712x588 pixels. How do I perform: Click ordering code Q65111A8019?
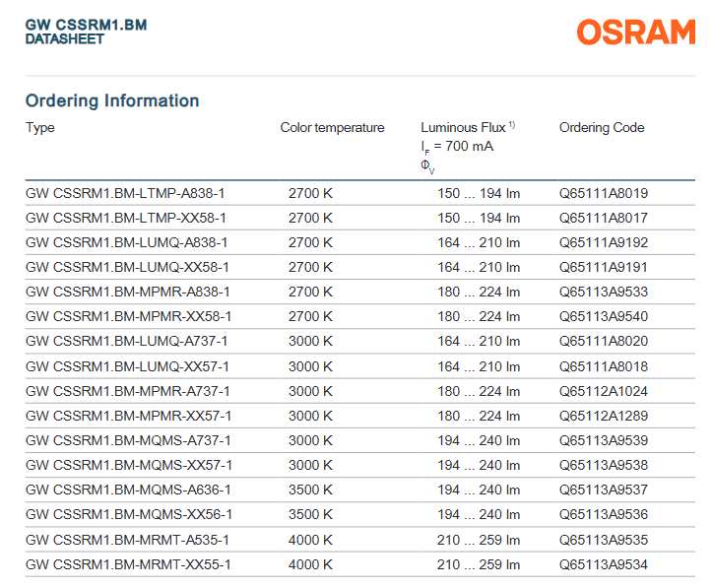click(x=604, y=193)
